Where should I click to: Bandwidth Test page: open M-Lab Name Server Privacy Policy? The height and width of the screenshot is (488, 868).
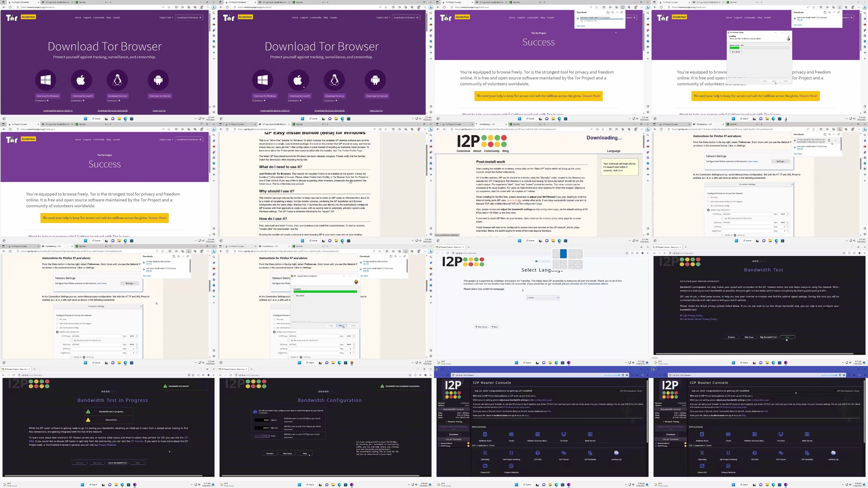(x=698, y=319)
